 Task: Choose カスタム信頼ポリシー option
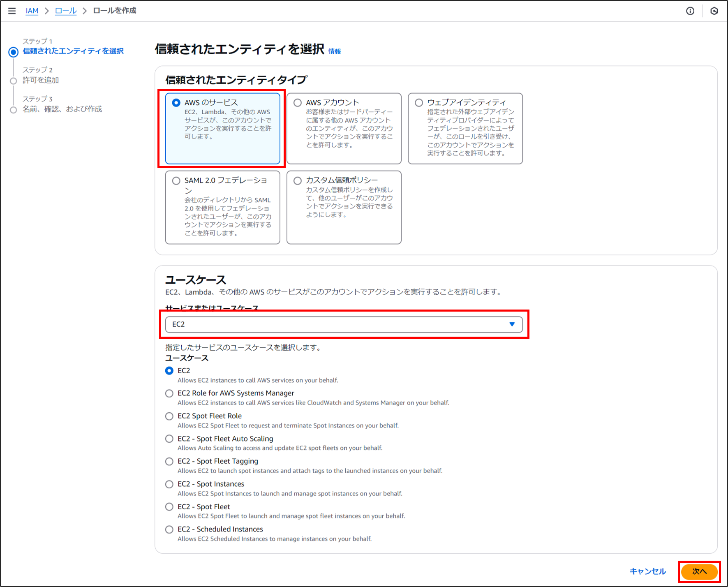click(298, 181)
